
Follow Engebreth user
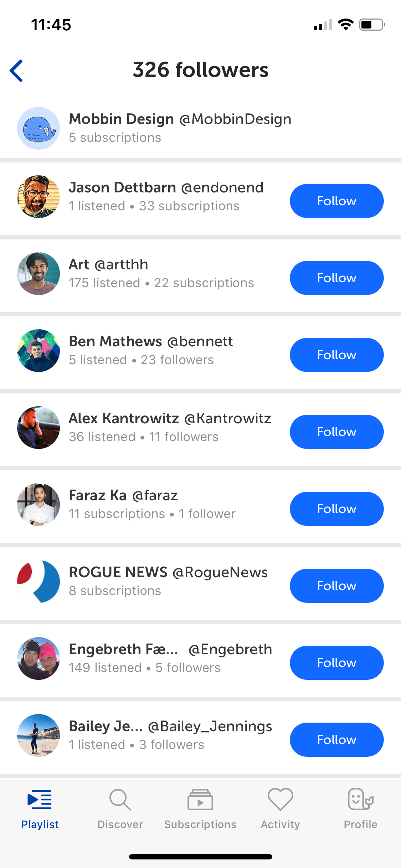(336, 663)
